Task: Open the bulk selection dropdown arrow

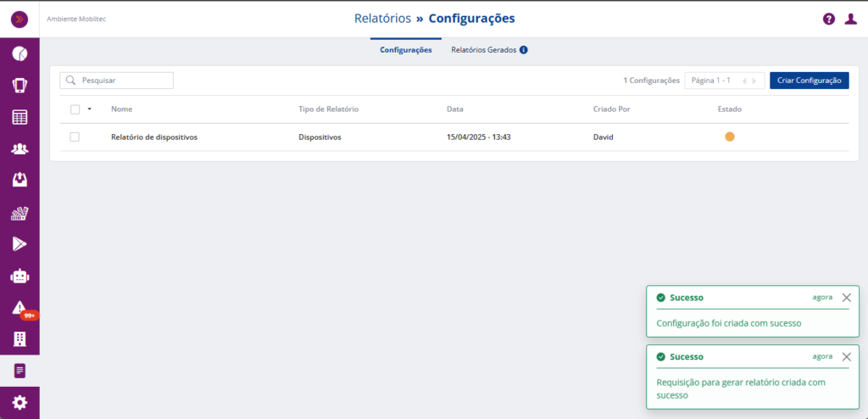Action: pyautogui.click(x=89, y=109)
